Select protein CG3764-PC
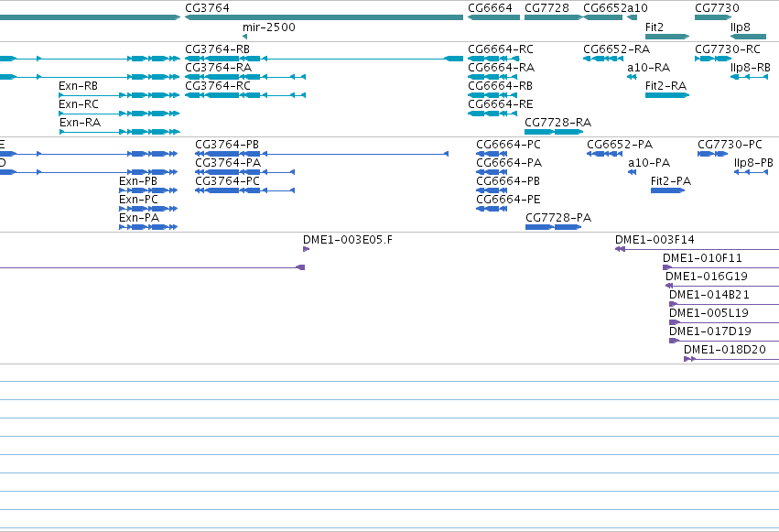Screen dimensions: 779x532 point(245,190)
